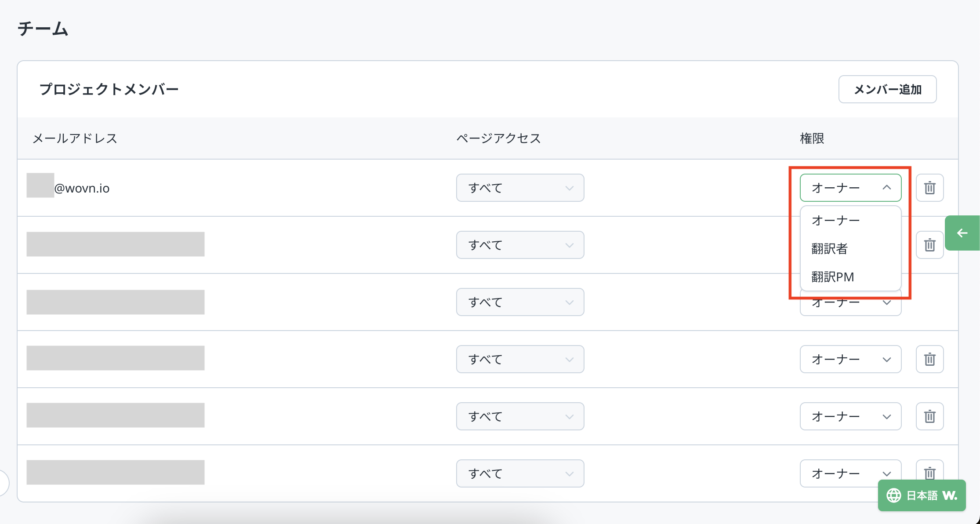Click the green left-arrow side tab
The width and height of the screenshot is (980, 524).
(962, 233)
